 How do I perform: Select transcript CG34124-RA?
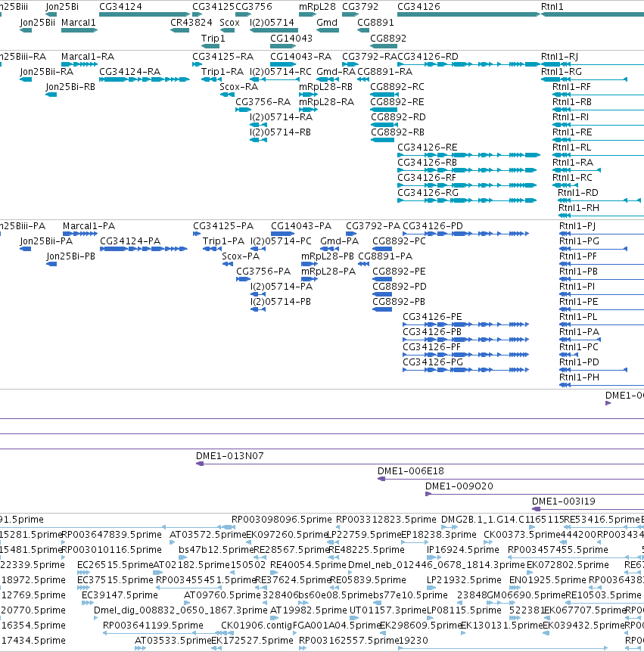(130, 72)
